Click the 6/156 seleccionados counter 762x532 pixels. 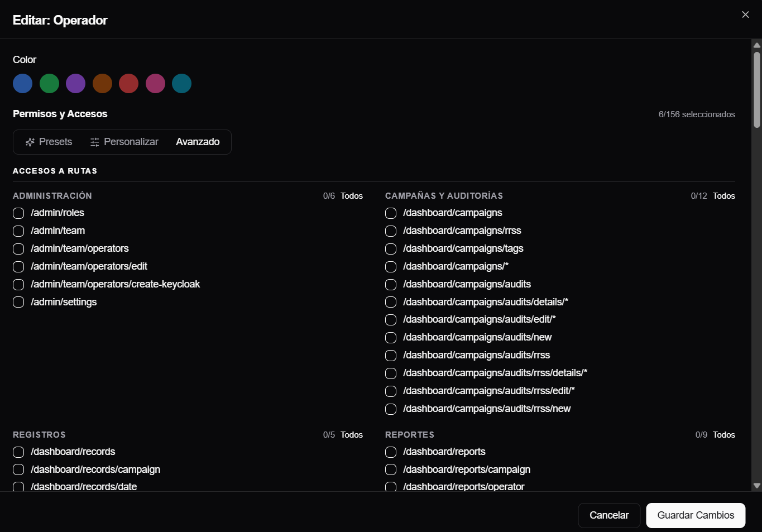(697, 114)
